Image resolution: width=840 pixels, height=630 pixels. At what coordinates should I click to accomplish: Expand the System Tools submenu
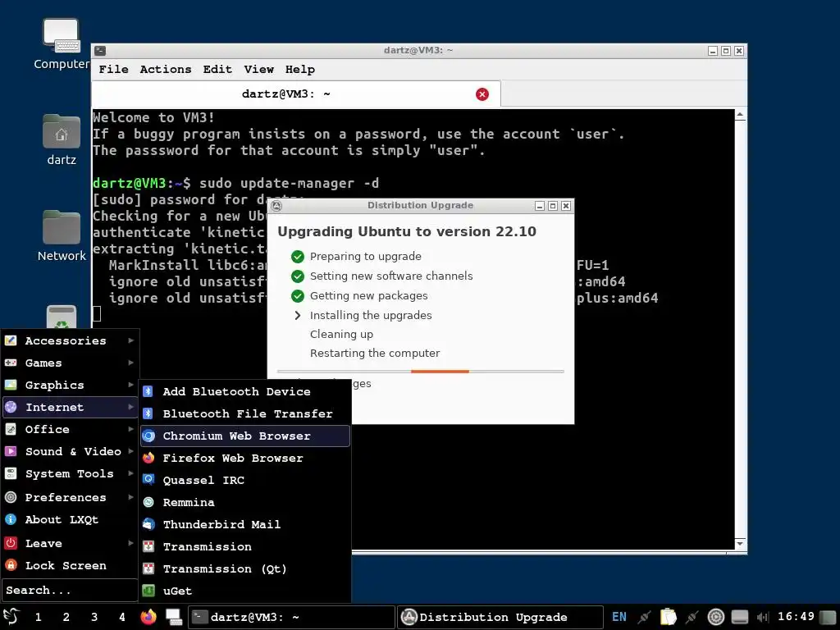71,473
